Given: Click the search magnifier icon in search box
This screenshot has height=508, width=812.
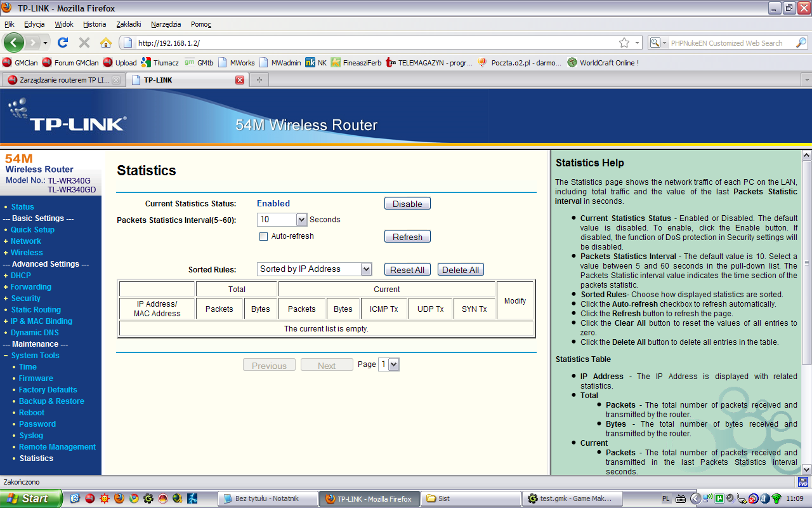Looking at the screenshot, I should pos(801,43).
